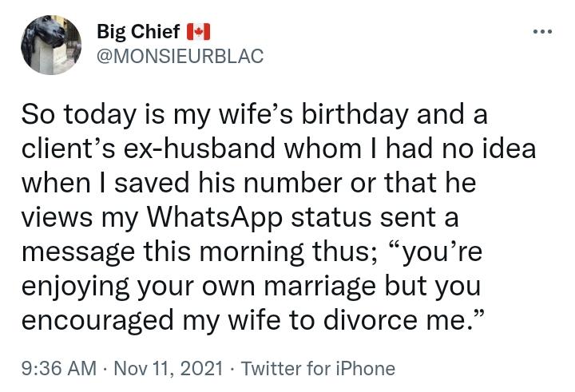Screen dimensions: 575x392
Task: Click the 9:36 AM timestamp
Action: click(x=58, y=368)
